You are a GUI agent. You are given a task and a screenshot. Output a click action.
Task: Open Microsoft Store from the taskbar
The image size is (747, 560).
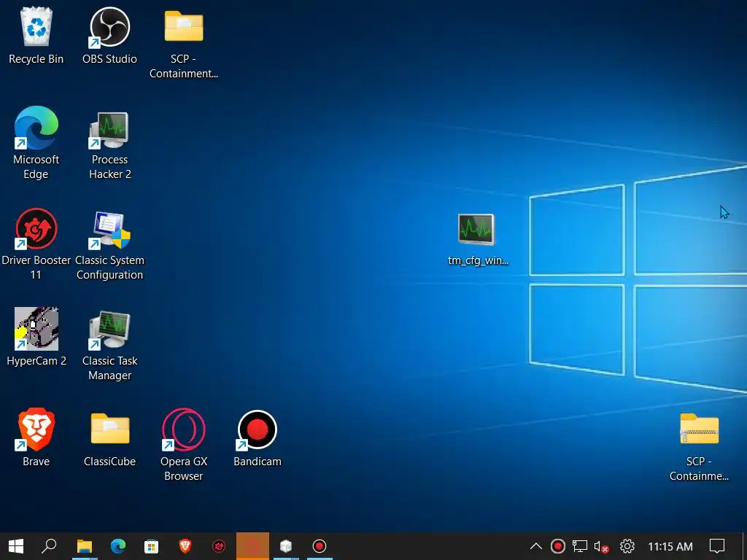pyautogui.click(x=152, y=546)
